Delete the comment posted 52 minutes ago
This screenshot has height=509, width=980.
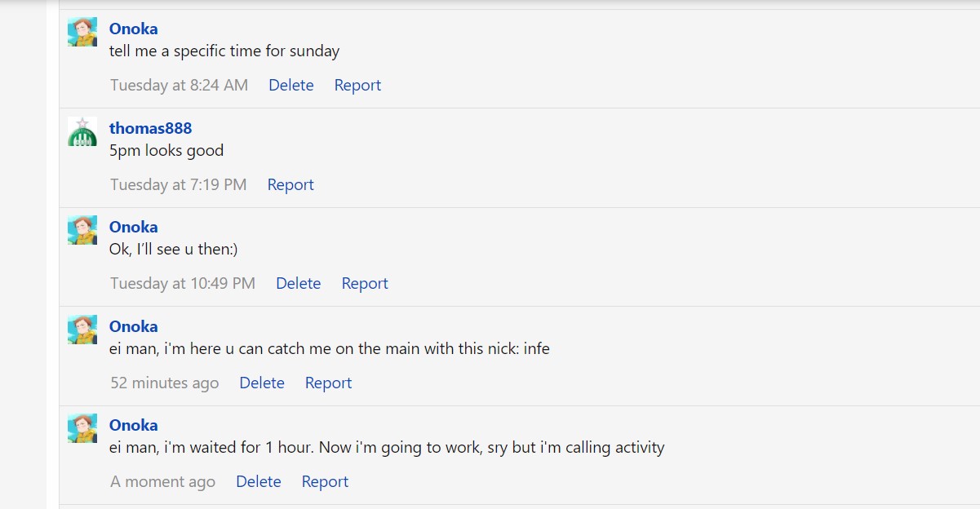[262, 383]
